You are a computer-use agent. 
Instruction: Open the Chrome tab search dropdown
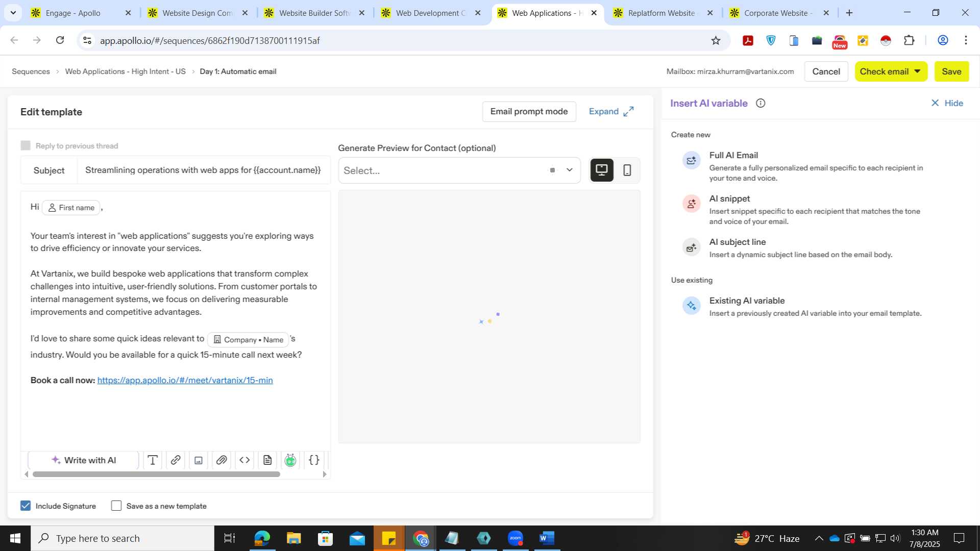(x=13, y=13)
